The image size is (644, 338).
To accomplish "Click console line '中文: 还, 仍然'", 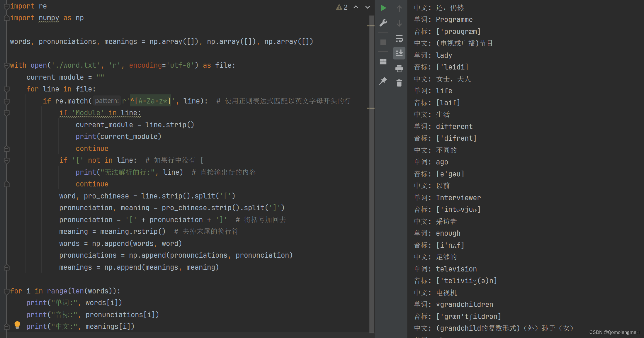I will tap(439, 8).
